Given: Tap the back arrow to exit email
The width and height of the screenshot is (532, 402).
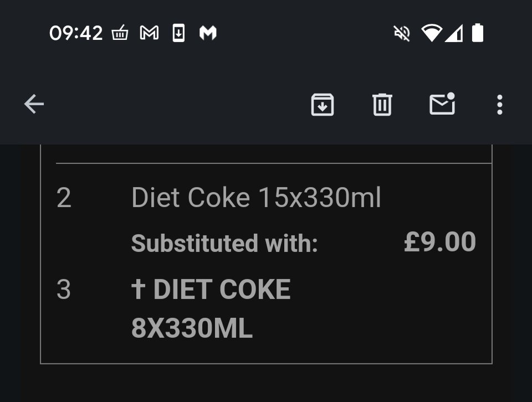Looking at the screenshot, I should pos(34,104).
